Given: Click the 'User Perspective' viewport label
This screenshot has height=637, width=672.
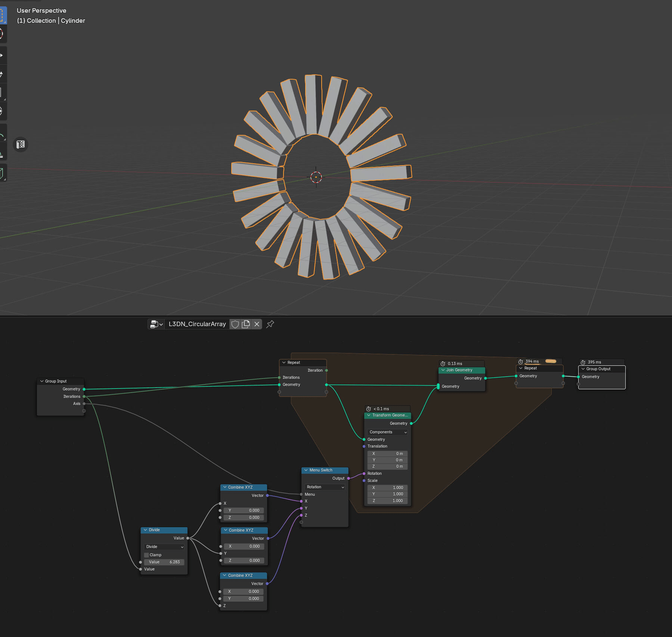Looking at the screenshot, I should [x=41, y=10].
